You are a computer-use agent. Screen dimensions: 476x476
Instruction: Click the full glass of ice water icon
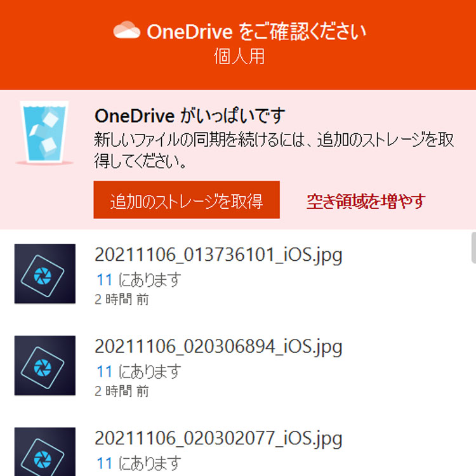point(44,133)
